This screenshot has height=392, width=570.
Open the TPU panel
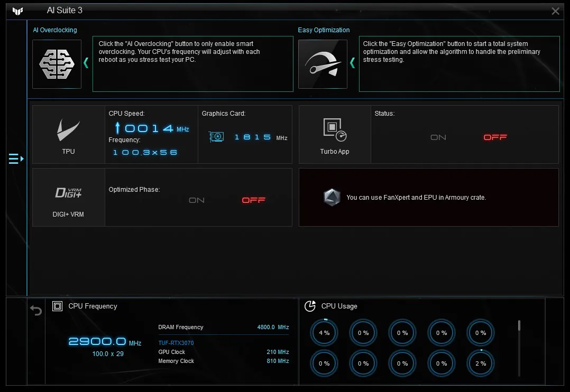[68, 134]
